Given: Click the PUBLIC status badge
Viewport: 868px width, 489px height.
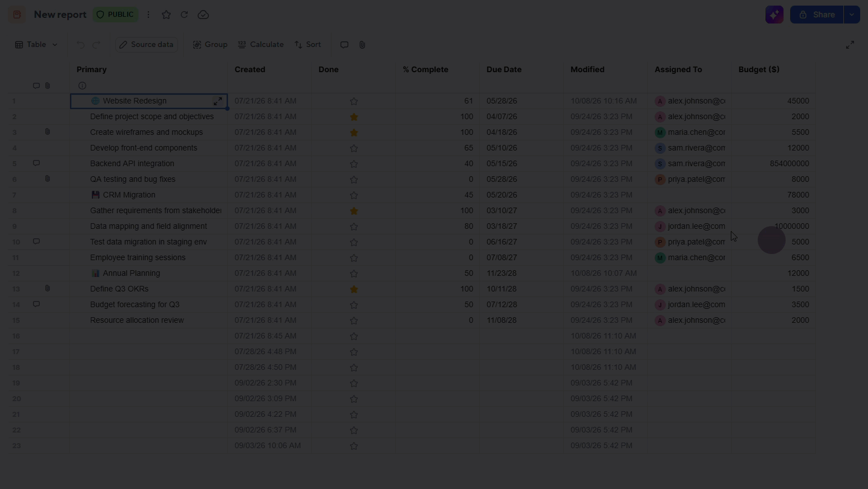Looking at the screenshot, I should tap(115, 15).
